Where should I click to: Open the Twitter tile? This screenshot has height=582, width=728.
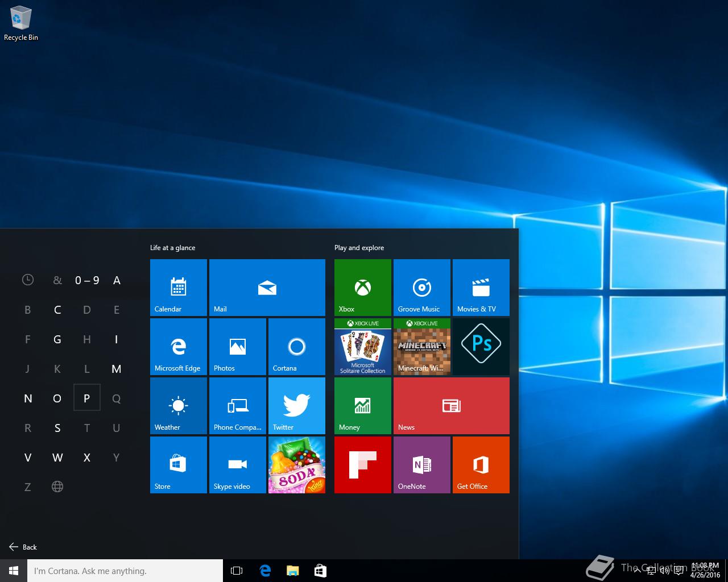tap(297, 406)
